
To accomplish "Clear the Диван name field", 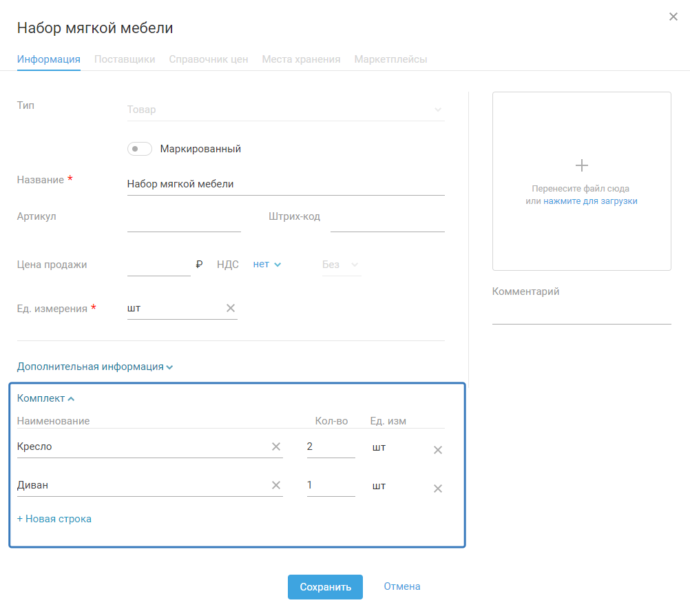I will tap(276, 486).
